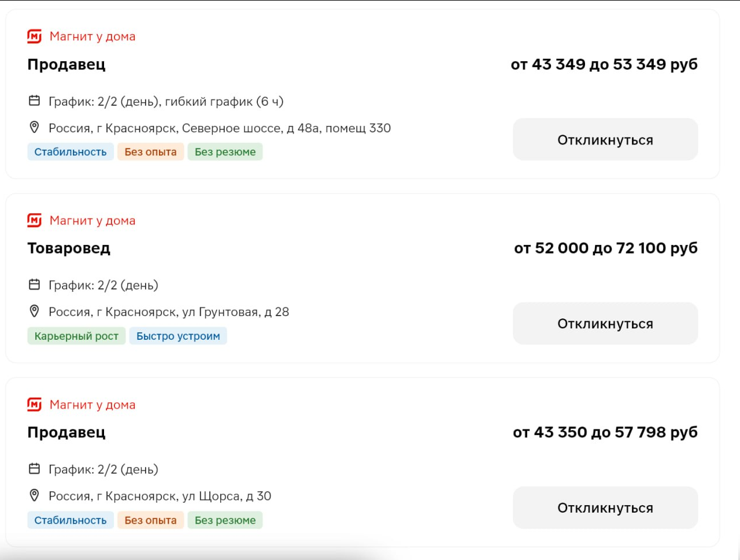Select Карьерный рост tag
Screen dimensions: 740x560
click(x=76, y=336)
